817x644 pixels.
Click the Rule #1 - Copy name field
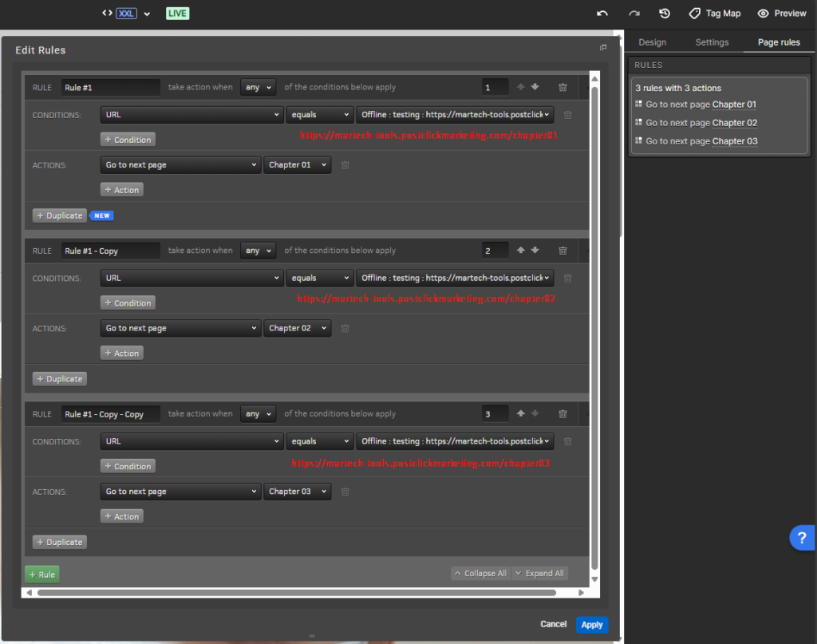(110, 251)
